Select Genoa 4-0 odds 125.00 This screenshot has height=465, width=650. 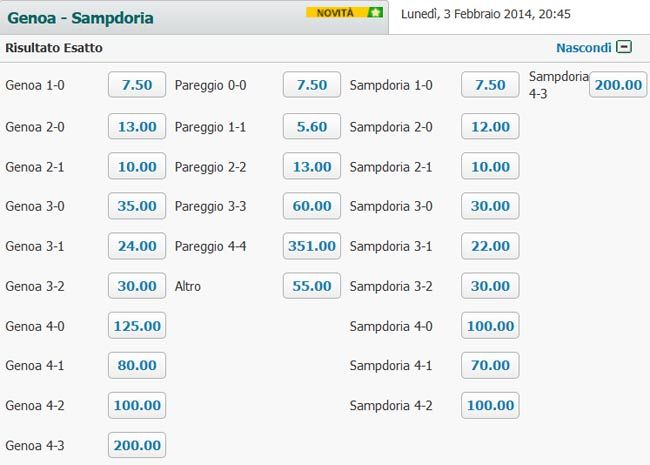pos(137,326)
